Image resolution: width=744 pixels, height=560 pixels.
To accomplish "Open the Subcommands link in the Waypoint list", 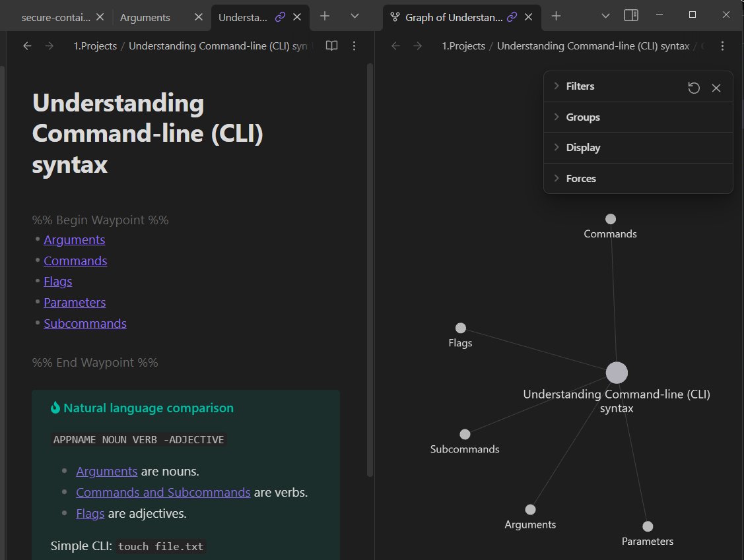I will tap(85, 323).
